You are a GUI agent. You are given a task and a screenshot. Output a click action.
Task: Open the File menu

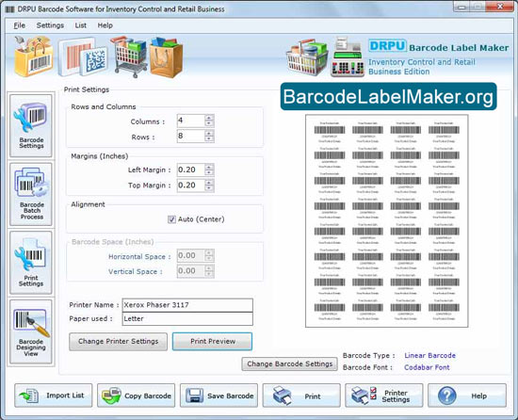click(19, 25)
